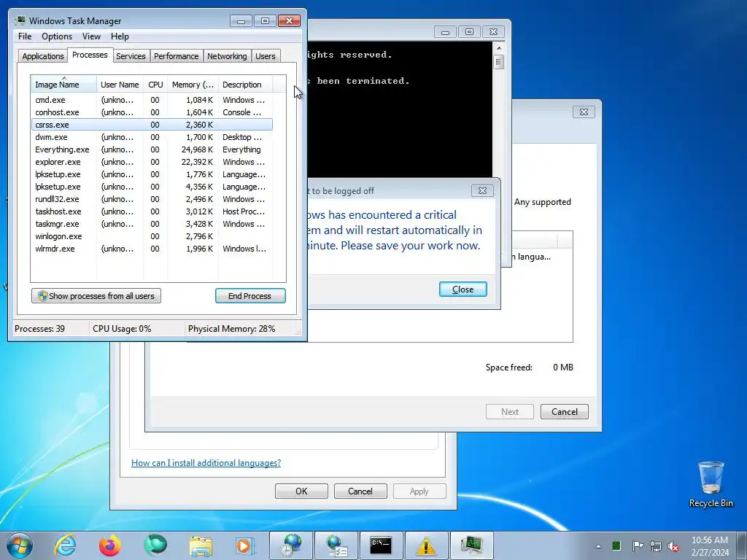The height and width of the screenshot is (560, 747).
Task: Open the File menu in Task Manager
Action: coord(25,36)
